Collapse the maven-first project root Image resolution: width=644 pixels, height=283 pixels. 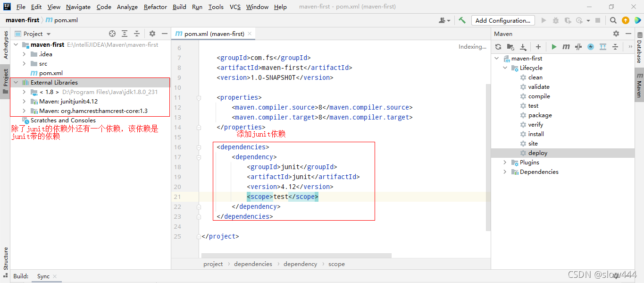(x=16, y=44)
